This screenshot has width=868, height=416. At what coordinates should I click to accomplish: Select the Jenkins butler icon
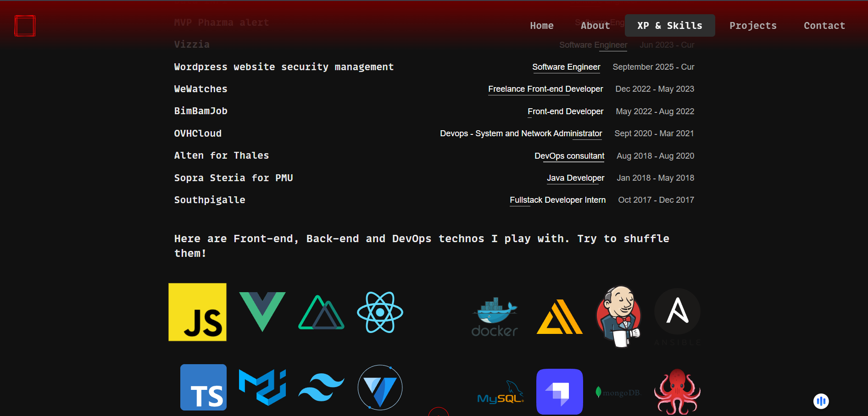(x=618, y=316)
